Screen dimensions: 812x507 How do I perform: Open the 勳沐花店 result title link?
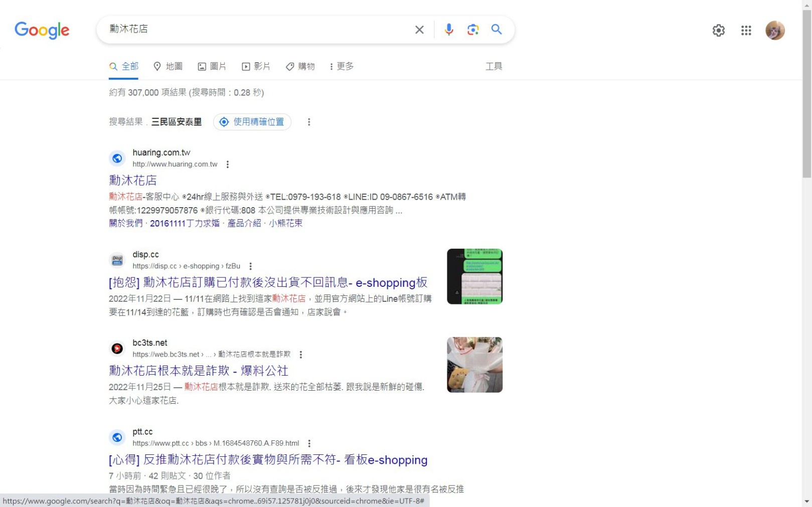click(x=133, y=180)
